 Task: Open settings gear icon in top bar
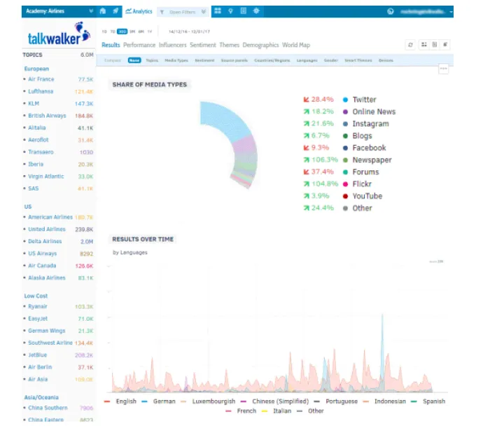[256, 11]
